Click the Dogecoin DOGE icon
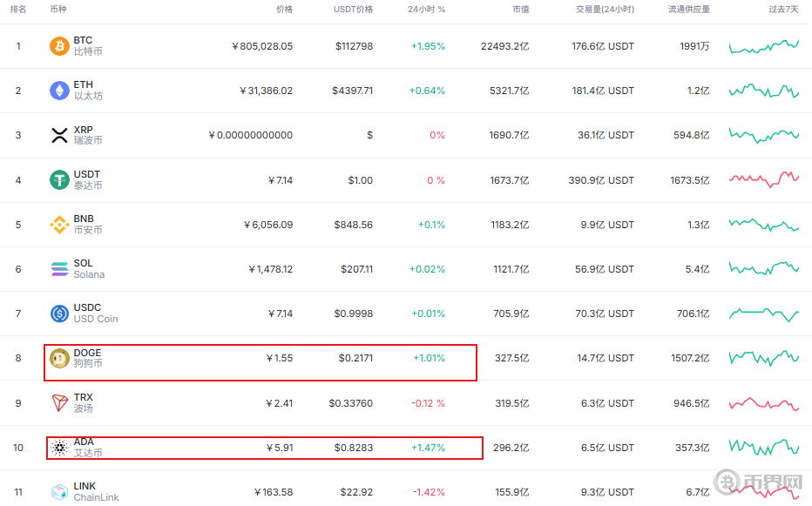 (59, 358)
